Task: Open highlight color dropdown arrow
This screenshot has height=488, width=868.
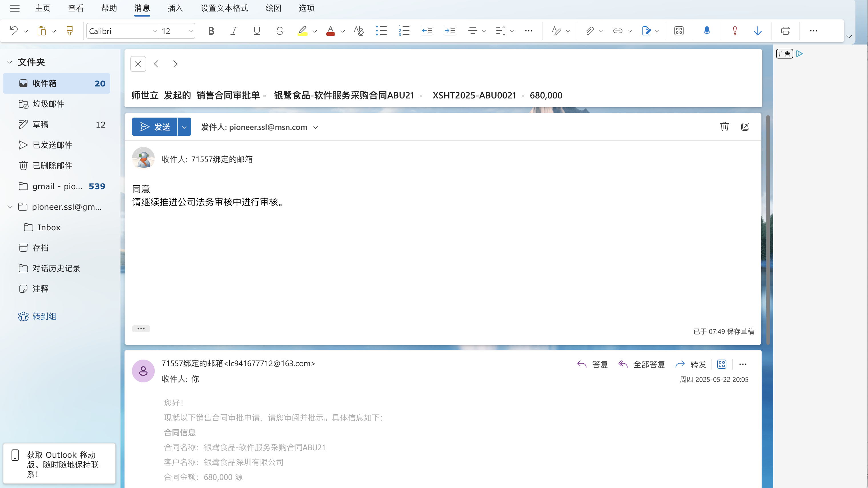Action: (x=314, y=31)
